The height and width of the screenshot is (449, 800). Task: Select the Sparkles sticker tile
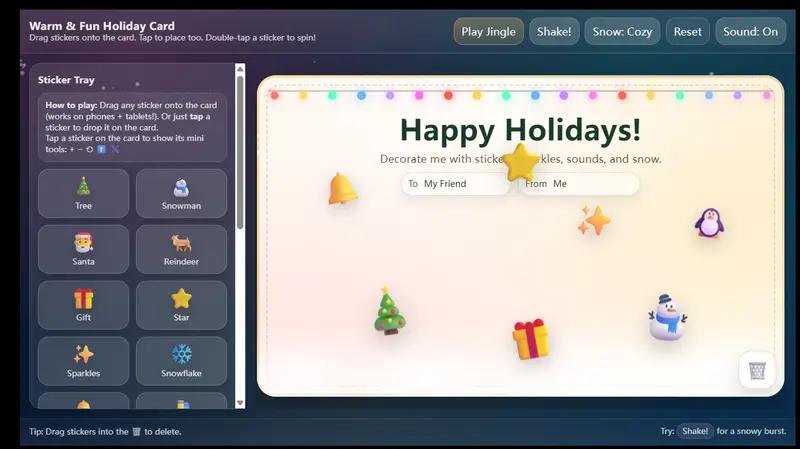(83, 361)
